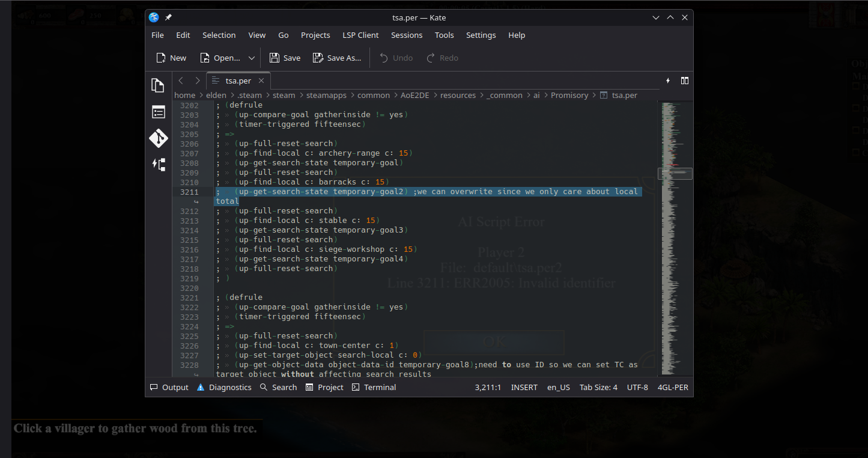Go back with the left arrow in tab bar

[181, 81]
